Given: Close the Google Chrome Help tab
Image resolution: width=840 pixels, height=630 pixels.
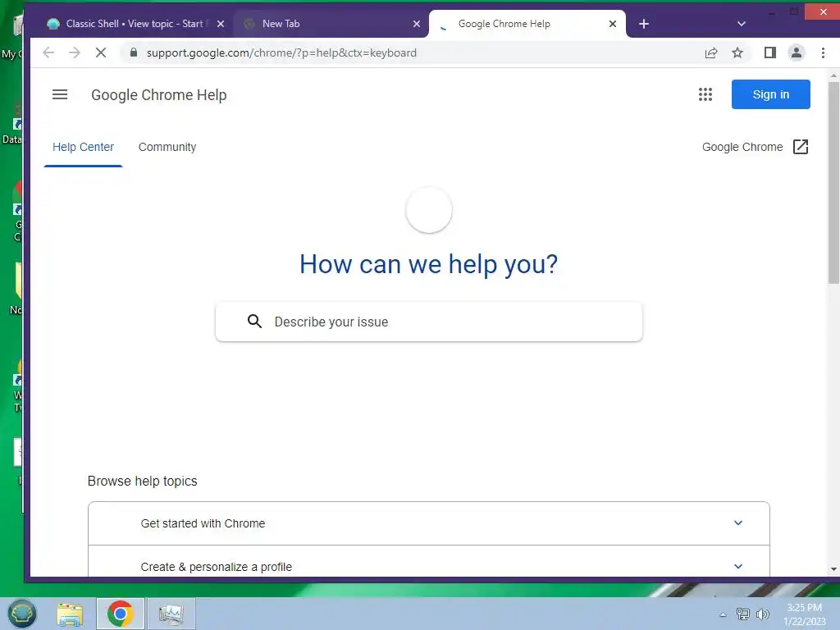Looking at the screenshot, I should coord(613,24).
